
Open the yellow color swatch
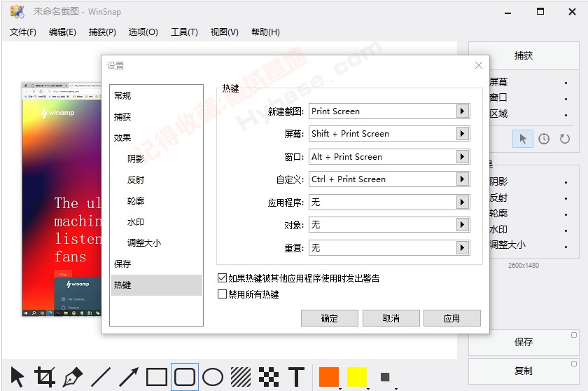356,377
